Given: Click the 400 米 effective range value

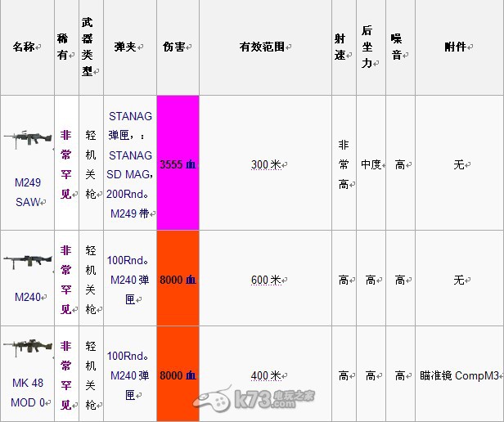Looking at the screenshot, I should tap(265, 375).
